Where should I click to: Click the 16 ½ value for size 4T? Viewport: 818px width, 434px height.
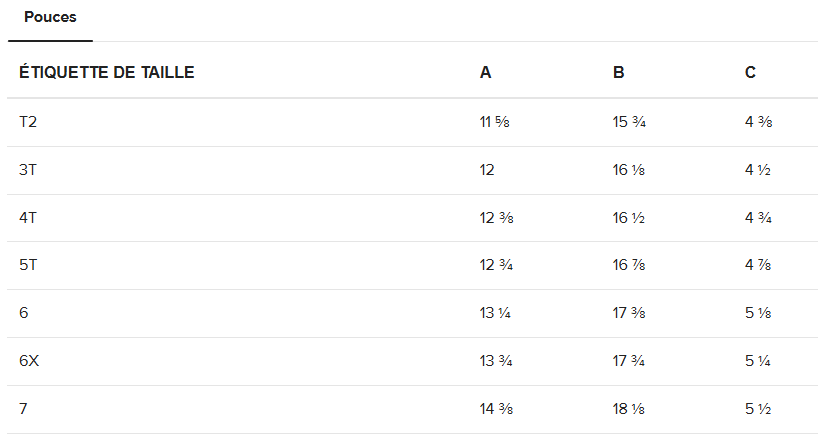[629, 218]
